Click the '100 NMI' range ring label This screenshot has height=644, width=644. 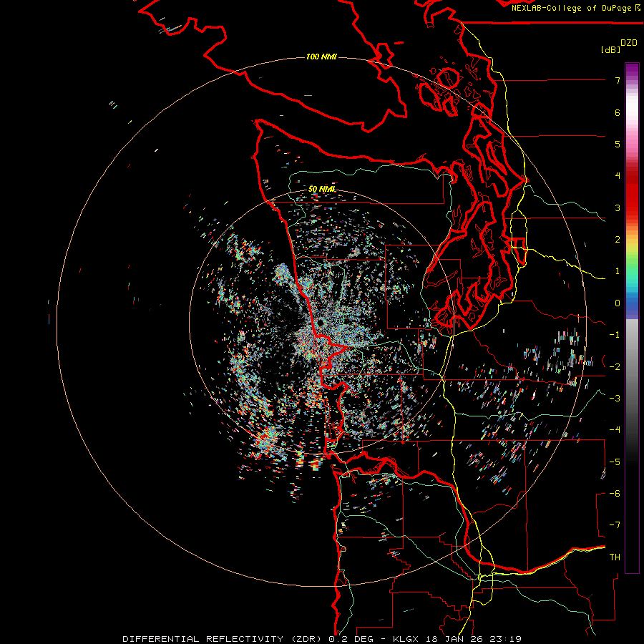[x=321, y=57]
